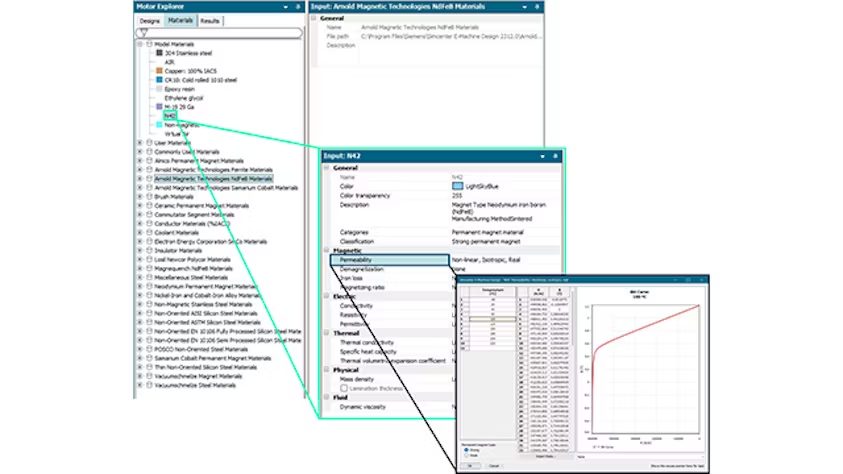The width and height of the screenshot is (843, 474).
Task: Click the pin icon on Motor Explorer header
Action: pyautogui.click(x=298, y=7)
